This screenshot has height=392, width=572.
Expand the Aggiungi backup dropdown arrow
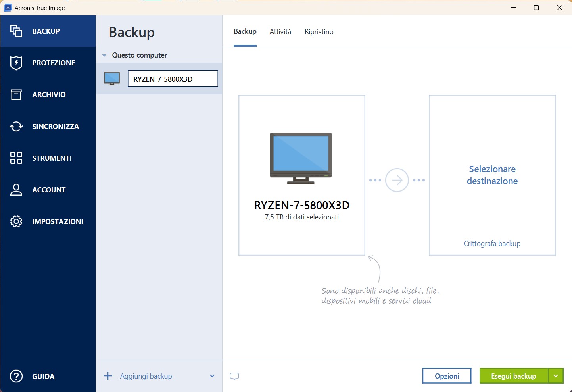[212, 376]
